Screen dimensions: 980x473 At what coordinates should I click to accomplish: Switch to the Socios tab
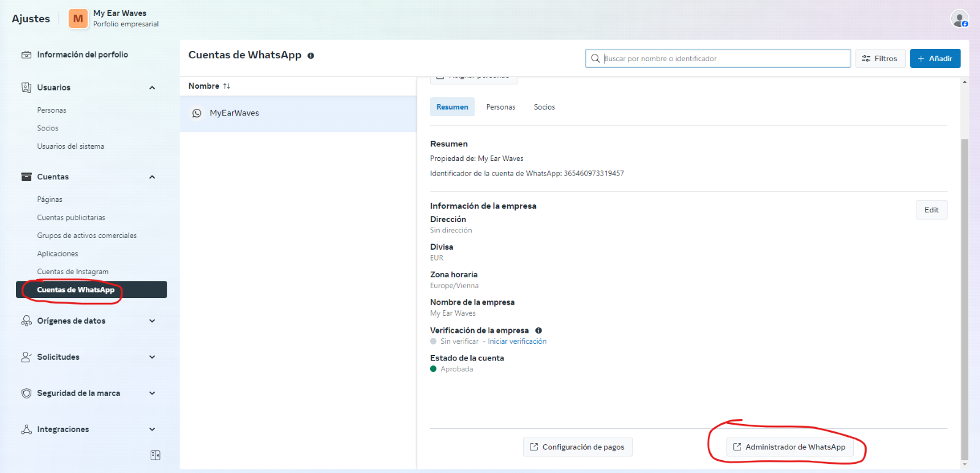point(544,107)
